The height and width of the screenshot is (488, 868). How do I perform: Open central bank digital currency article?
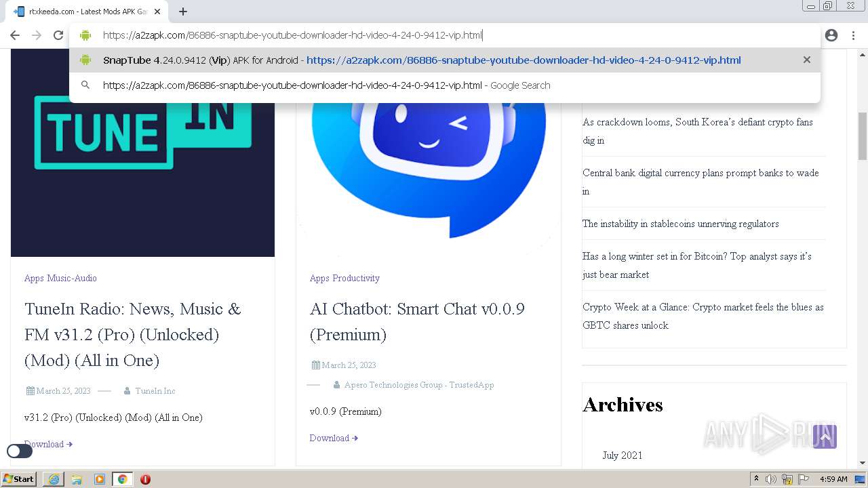701,182
